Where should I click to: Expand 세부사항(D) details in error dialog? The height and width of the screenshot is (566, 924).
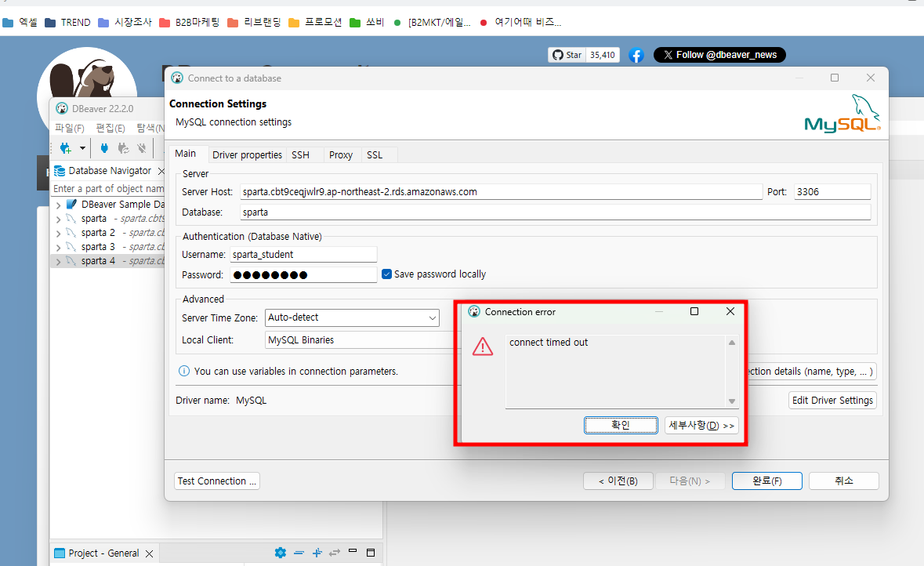point(701,425)
